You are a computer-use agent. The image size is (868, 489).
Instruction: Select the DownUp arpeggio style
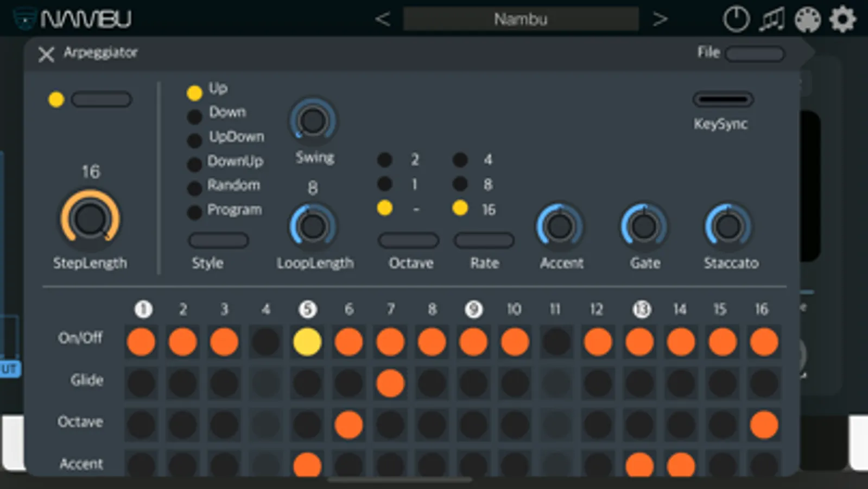pos(194,164)
